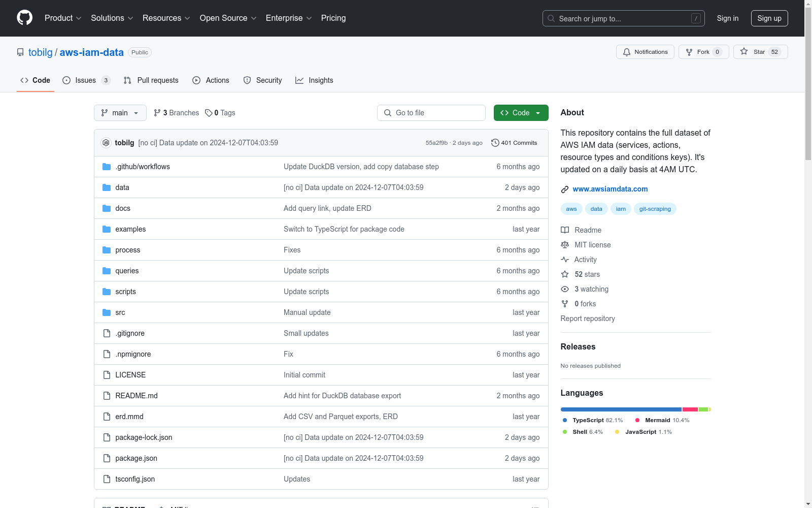
Task: Expand the Solutions menu
Action: [112, 18]
